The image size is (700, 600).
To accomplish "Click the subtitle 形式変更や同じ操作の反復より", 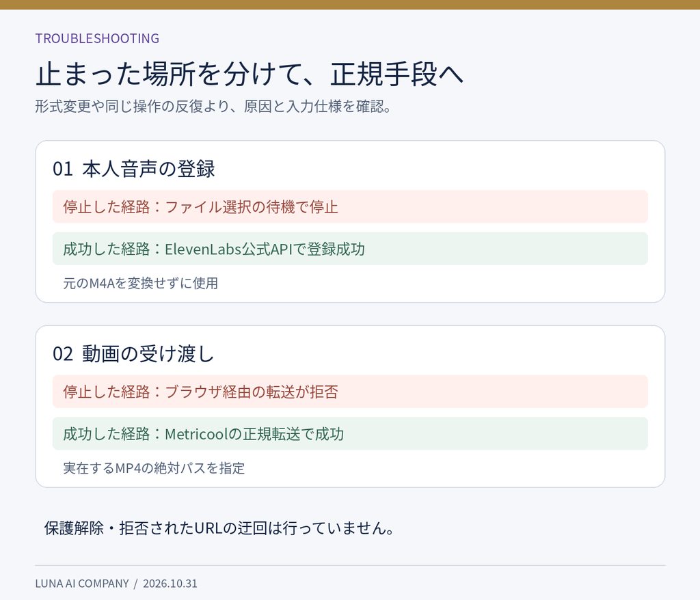I will 213,106.
